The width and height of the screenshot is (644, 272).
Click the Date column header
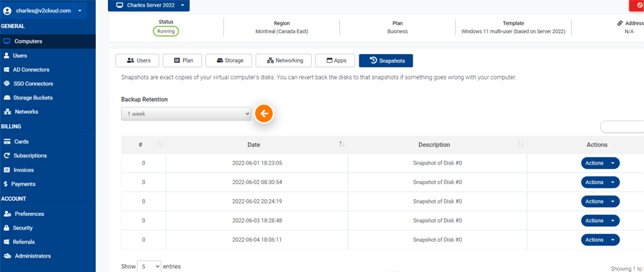point(254,145)
